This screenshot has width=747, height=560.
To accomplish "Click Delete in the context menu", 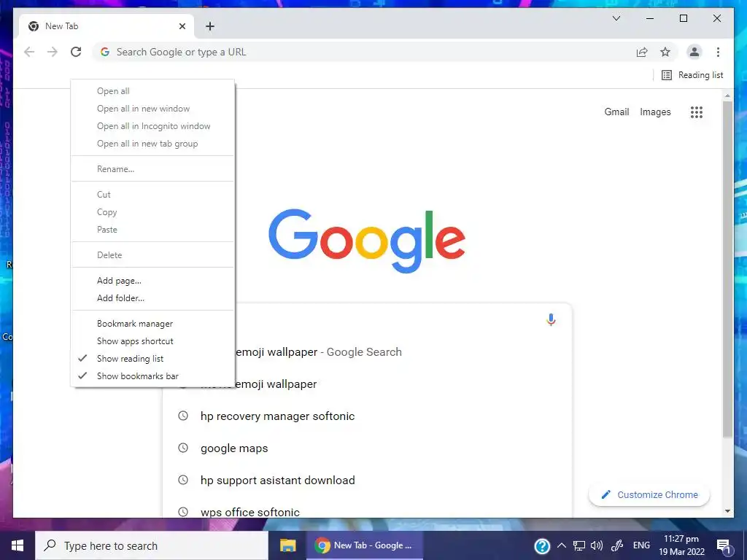I will click(x=152, y=255).
